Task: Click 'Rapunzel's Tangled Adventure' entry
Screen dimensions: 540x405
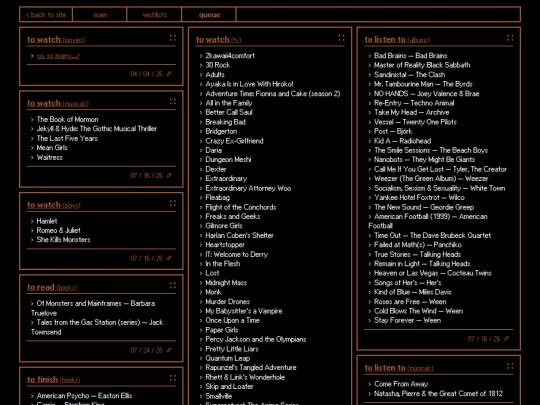Action: [x=251, y=367]
